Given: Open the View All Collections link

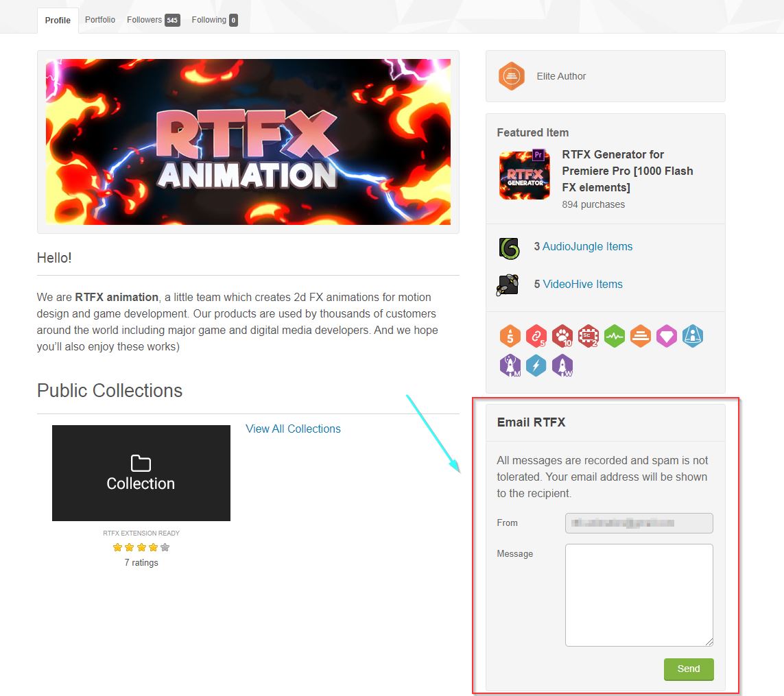Looking at the screenshot, I should pos(293,429).
